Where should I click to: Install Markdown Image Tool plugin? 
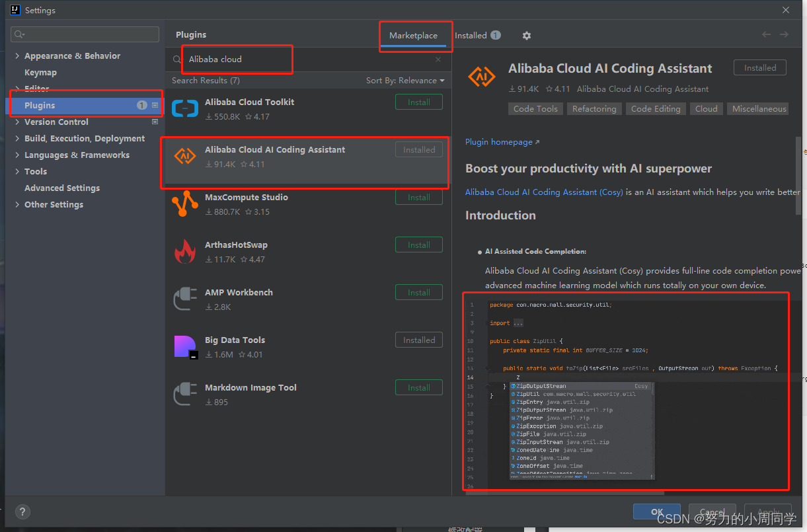[419, 388]
